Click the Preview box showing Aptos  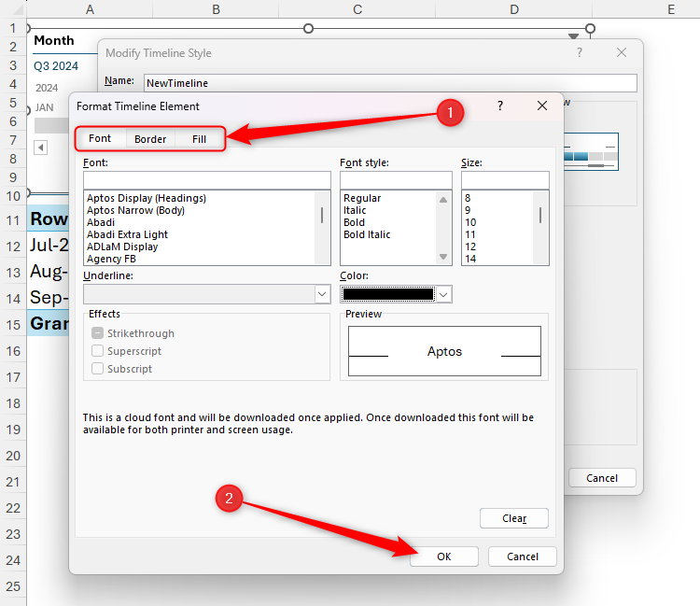444,351
